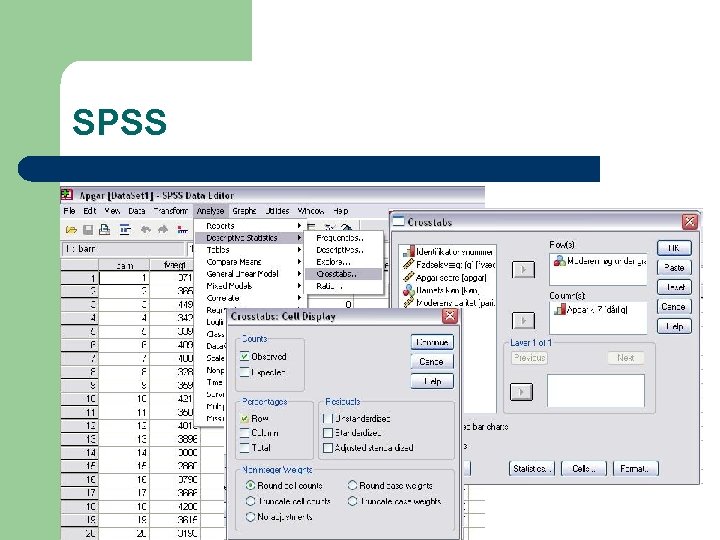The image size is (720, 540).
Task: Click the Go to chart toolbar icon
Action: 183,230
